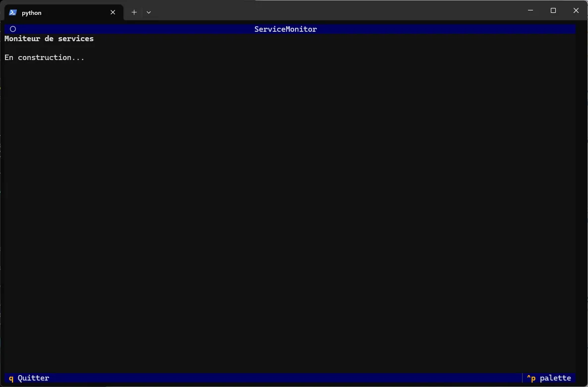The width and height of the screenshot is (588, 387).
Task: Activate the Quitter binding in the footer
Action: tap(28, 378)
